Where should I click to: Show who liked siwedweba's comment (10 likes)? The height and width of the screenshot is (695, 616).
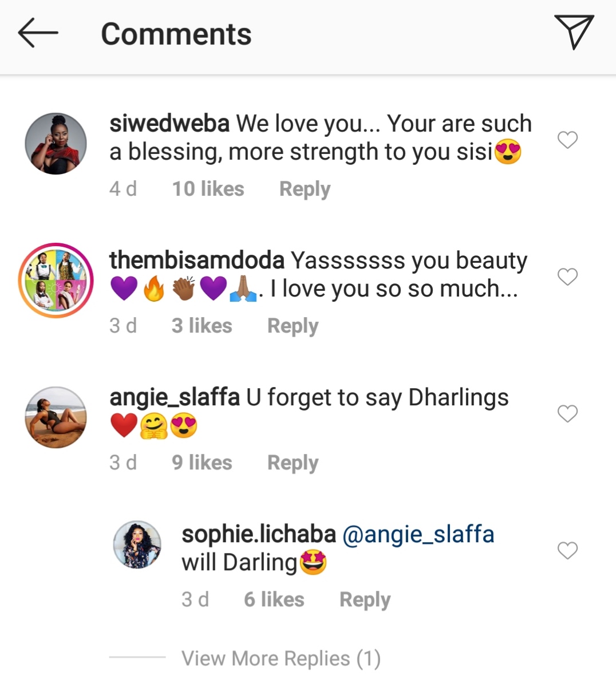click(208, 189)
